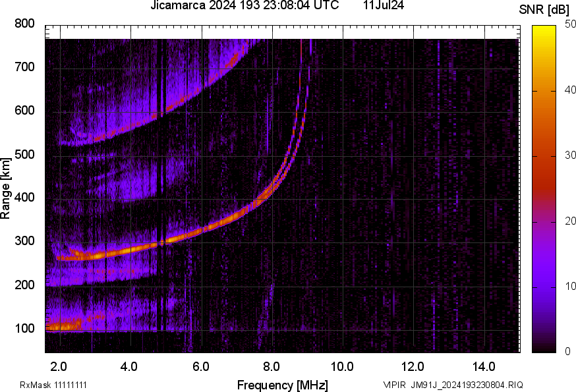Click the date label '11Jul24'

point(384,5)
